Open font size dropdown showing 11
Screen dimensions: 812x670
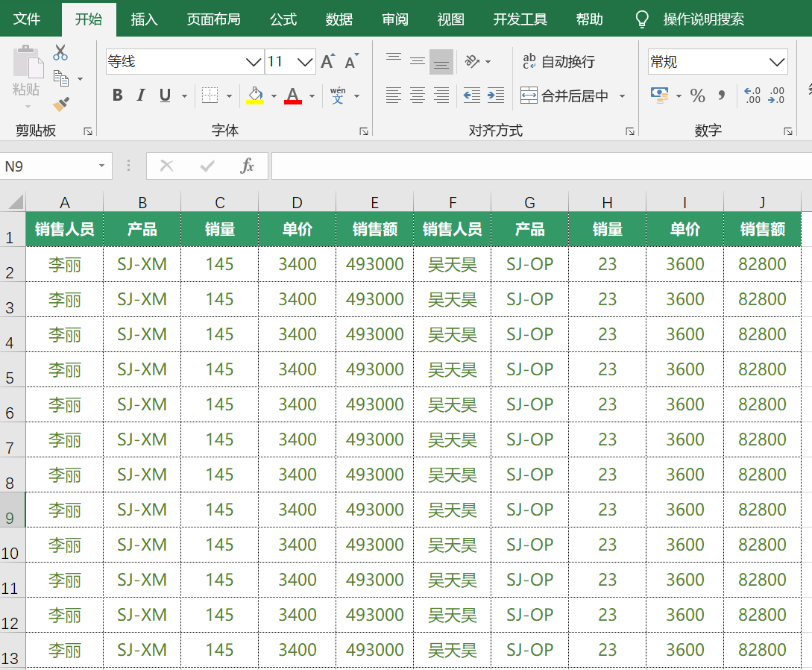(x=305, y=62)
